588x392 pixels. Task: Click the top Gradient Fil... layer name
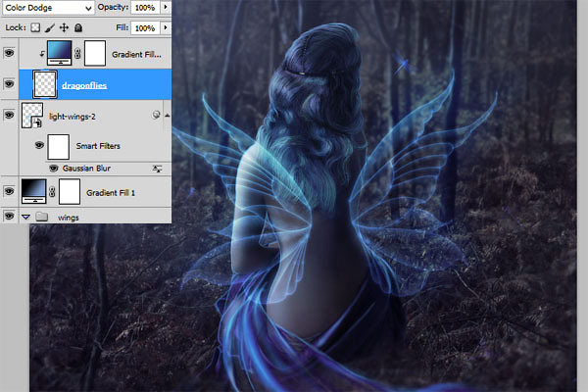coord(136,55)
